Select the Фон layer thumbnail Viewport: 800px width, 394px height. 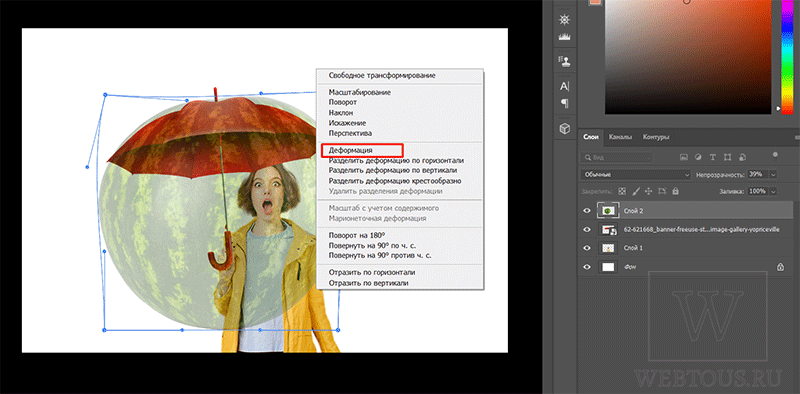608,267
